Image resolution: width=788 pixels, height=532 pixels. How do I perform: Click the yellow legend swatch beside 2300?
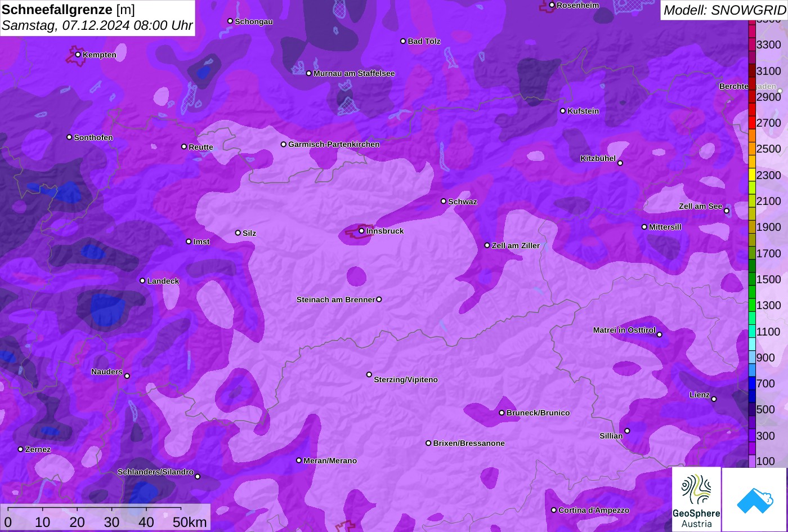click(752, 175)
